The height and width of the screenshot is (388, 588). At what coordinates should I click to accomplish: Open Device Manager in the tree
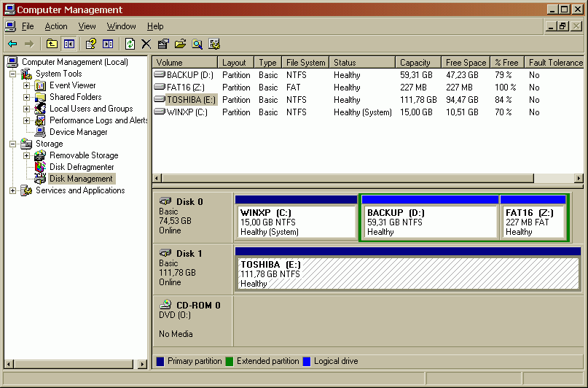click(78, 132)
